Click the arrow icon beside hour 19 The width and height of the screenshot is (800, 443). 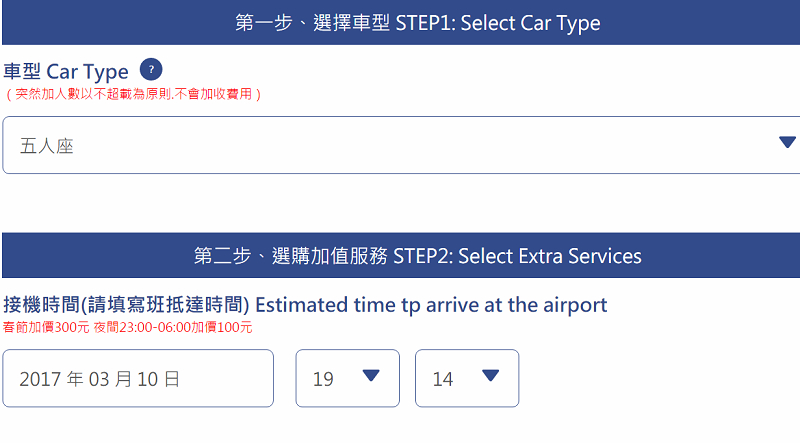coord(371,376)
